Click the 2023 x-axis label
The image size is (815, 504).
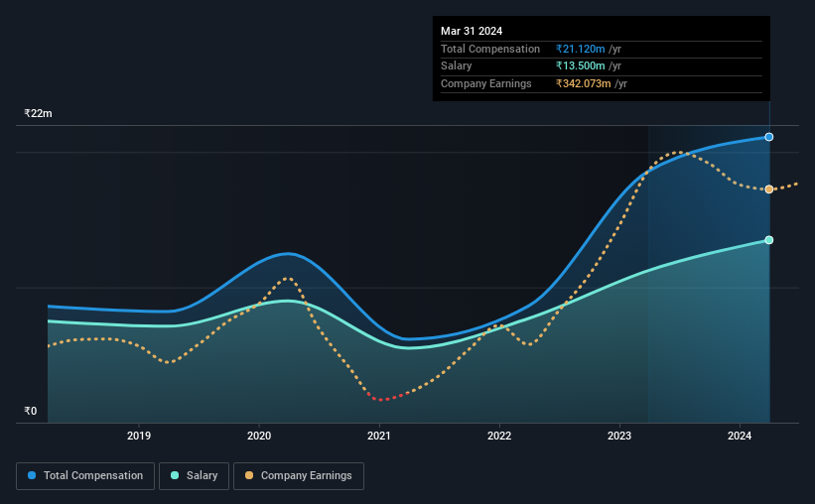[619, 436]
